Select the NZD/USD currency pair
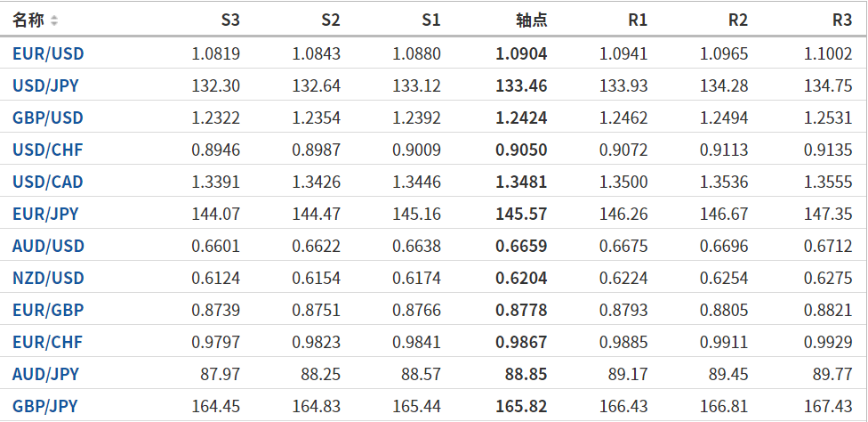The height and width of the screenshot is (422, 868). (48, 278)
